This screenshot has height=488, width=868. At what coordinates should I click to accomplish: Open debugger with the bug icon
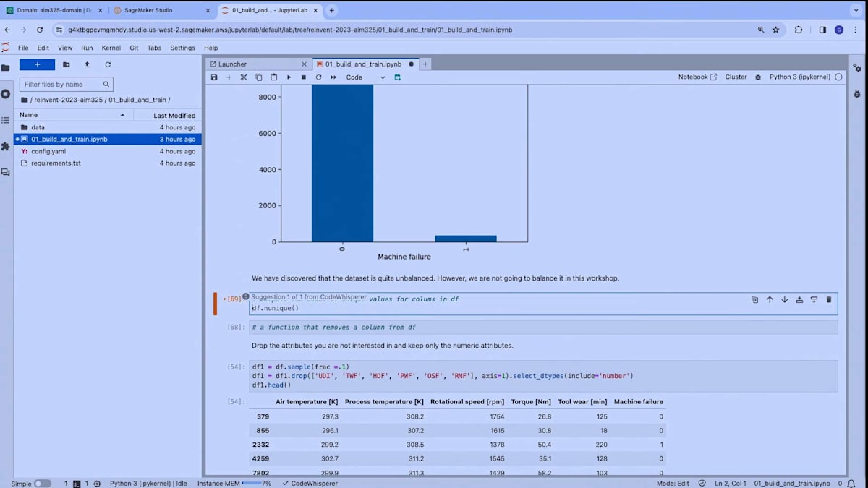point(758,77)
